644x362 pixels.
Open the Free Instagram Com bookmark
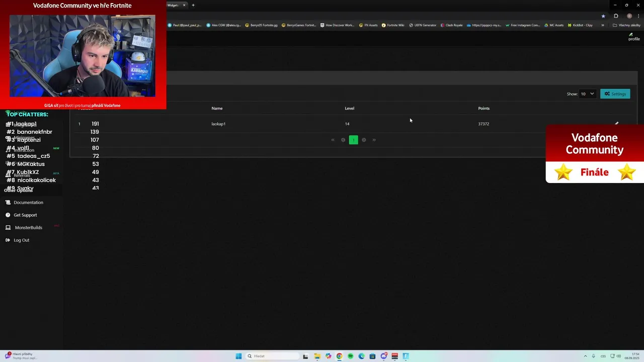tap(523, 25)
